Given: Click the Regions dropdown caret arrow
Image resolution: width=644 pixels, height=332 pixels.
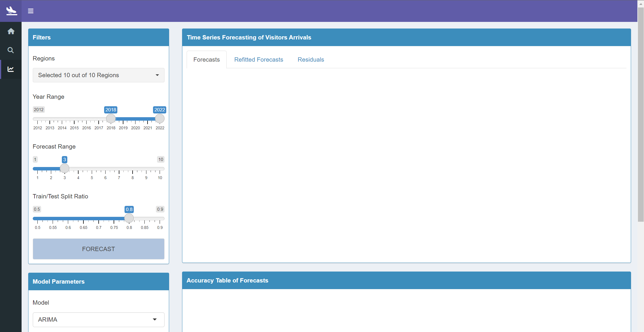Looking at the screenshot, I should (x=157, y=75).
